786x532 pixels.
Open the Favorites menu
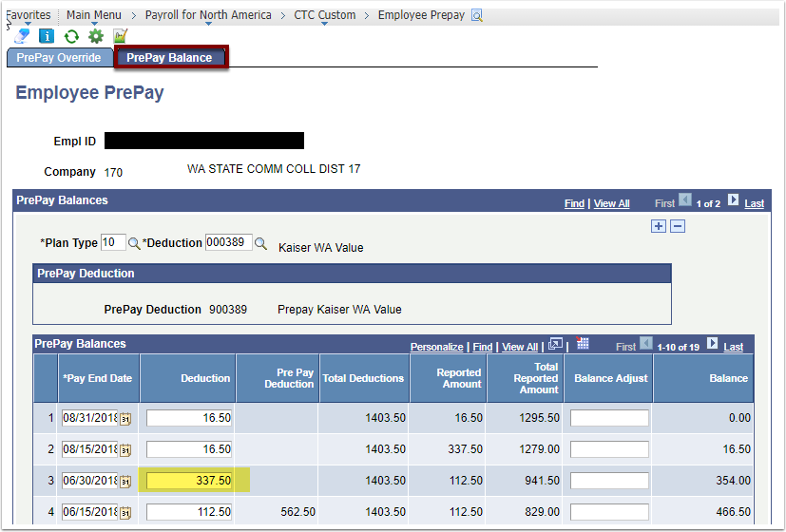click(x=29, y=15)
